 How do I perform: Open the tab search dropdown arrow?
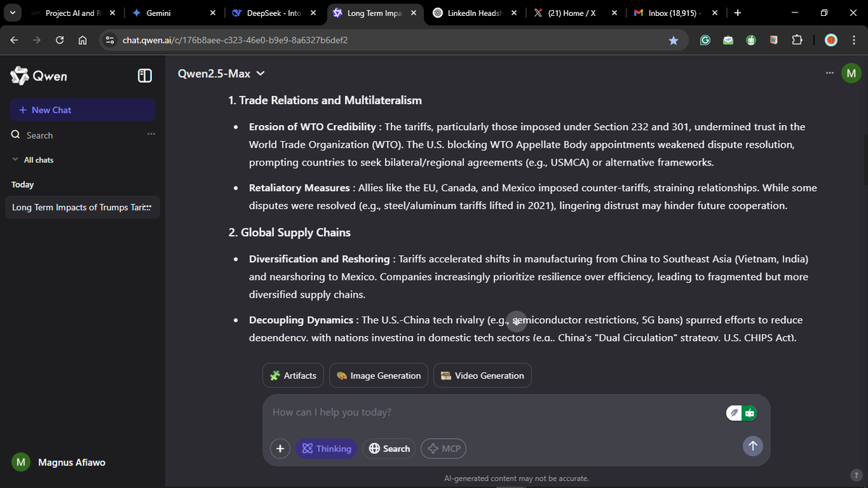tap(12, 13)
